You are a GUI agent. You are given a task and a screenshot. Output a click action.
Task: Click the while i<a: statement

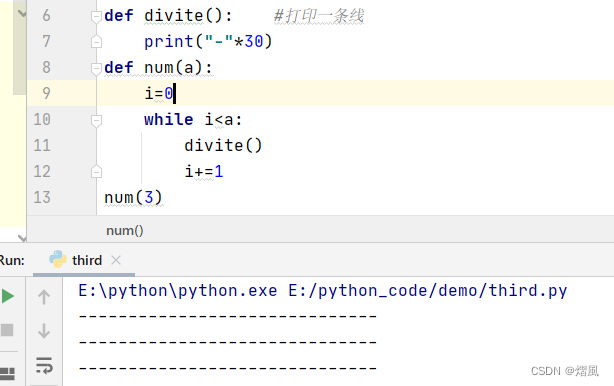tap(193, 119)
